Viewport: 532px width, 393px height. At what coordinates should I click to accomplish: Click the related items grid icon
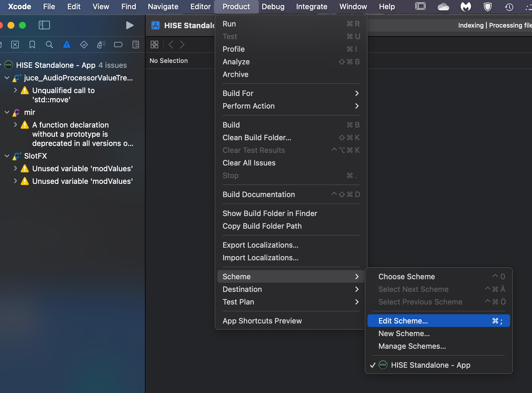(x=154, y=45)
